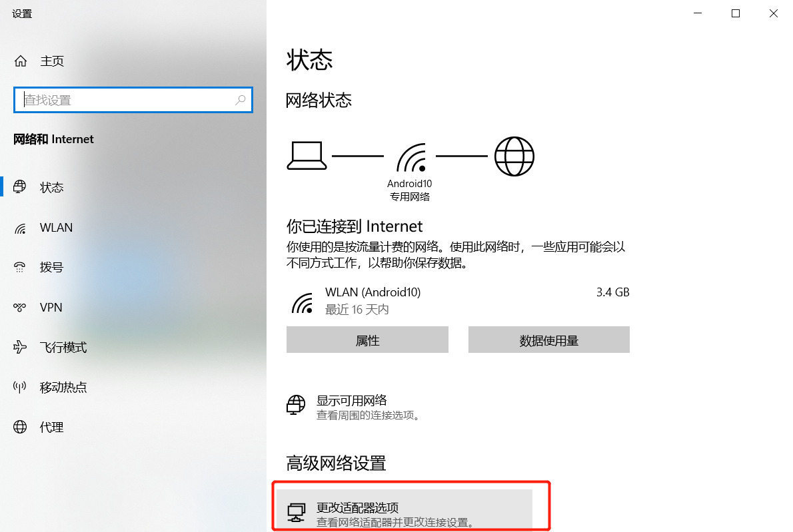
Task: Click the 飞行模式 airplane icon
Action: tap(20, 347)
